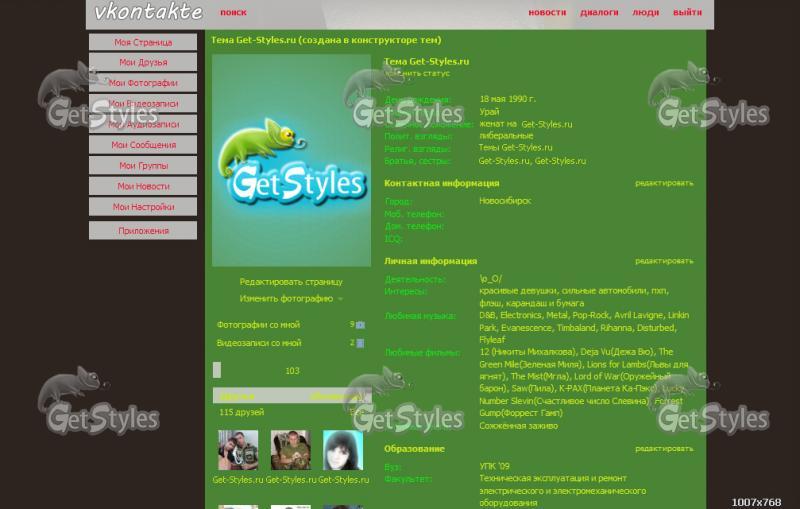
Task: Click красивые девушки interest link
Action: coord(518,291)
